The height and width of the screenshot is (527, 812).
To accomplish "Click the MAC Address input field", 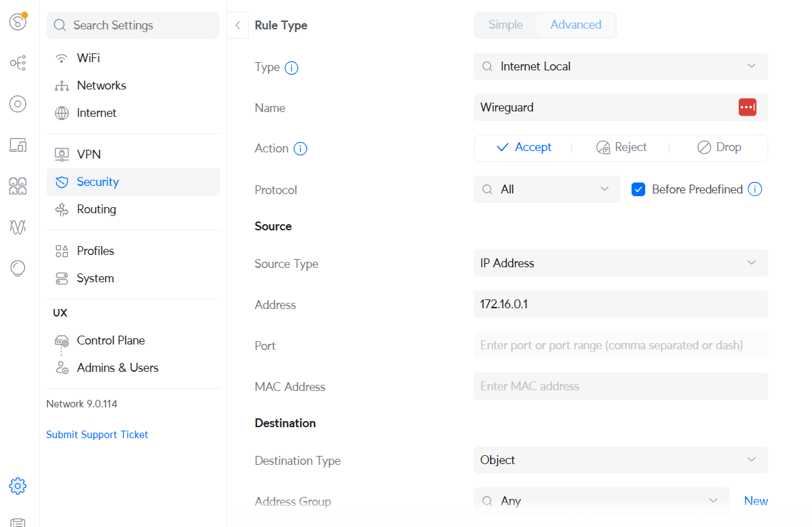I will (621, 386).
